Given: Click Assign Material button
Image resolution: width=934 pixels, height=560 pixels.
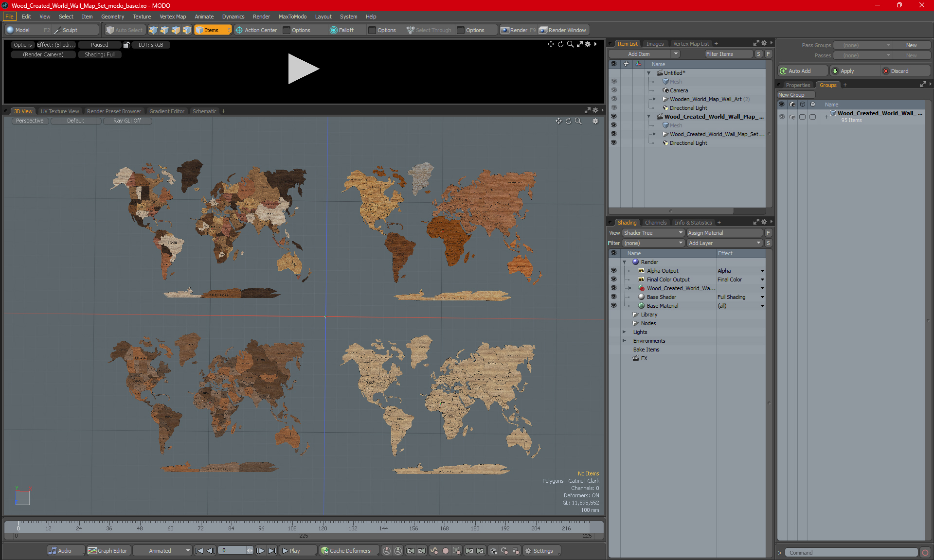Looking at the screenshot, I should [724, 233].
